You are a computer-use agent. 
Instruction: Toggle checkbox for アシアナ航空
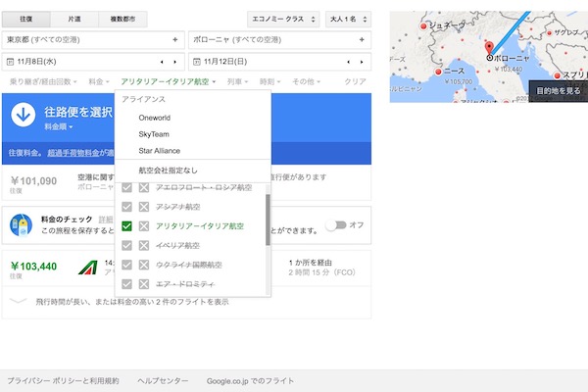pos(126,207)
